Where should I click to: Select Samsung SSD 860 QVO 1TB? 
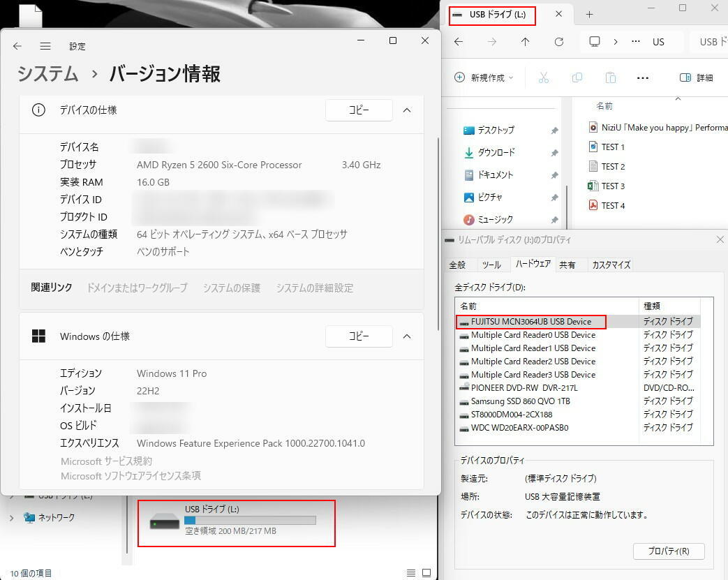point(578,401)
